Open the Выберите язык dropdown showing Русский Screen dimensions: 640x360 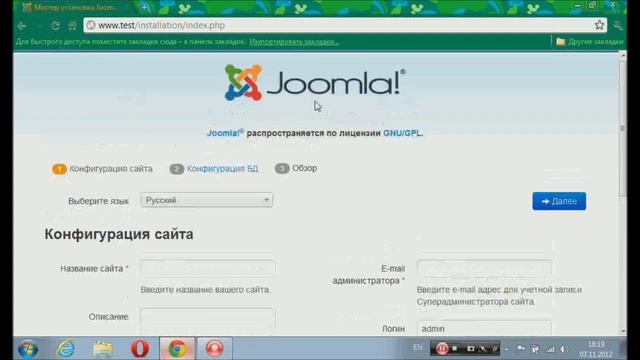(x=207, y=200)
